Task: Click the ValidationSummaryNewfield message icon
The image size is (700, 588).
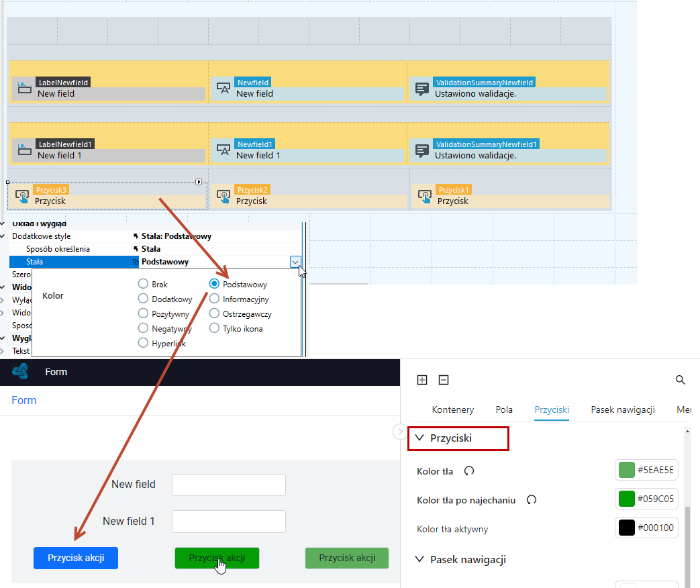Action: (422, 89)
